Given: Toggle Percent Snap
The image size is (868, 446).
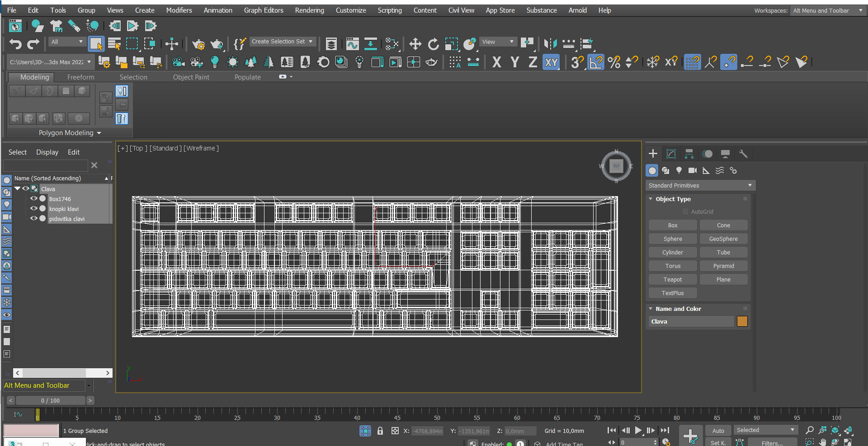Looking at the screenshot, I should click(614, 62).
